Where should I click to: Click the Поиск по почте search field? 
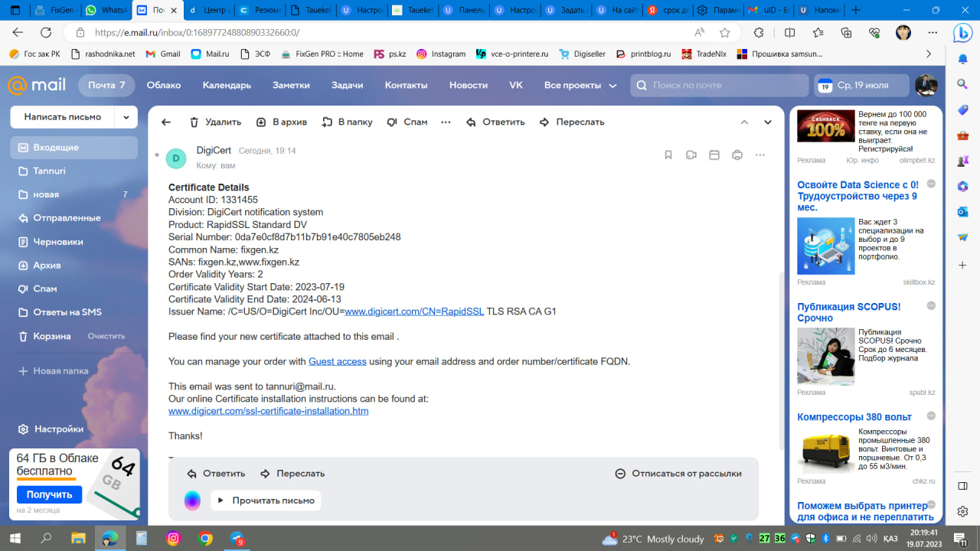click(719, 86)
